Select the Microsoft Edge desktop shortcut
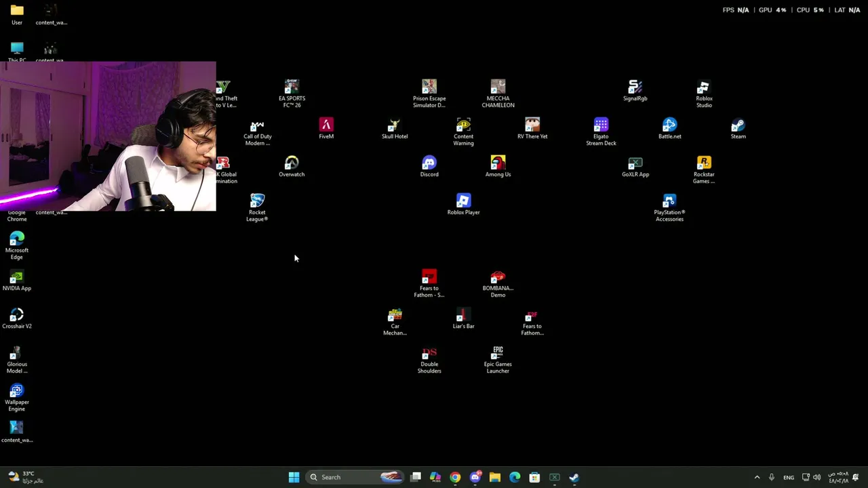The height and width of the screenshot is (488, 868). (x=17, y=245)
